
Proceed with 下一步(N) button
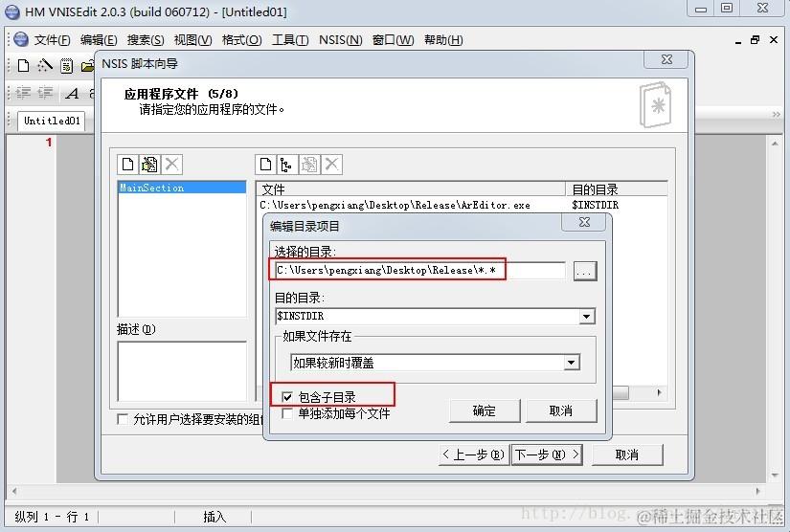[x=547, y=454]
